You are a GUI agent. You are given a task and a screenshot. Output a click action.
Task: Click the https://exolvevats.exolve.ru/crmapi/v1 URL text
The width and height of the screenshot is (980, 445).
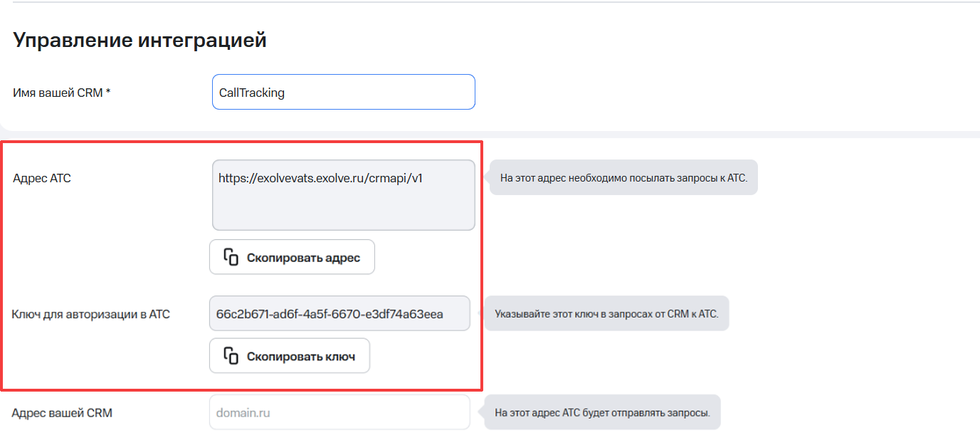click(320, 178)
